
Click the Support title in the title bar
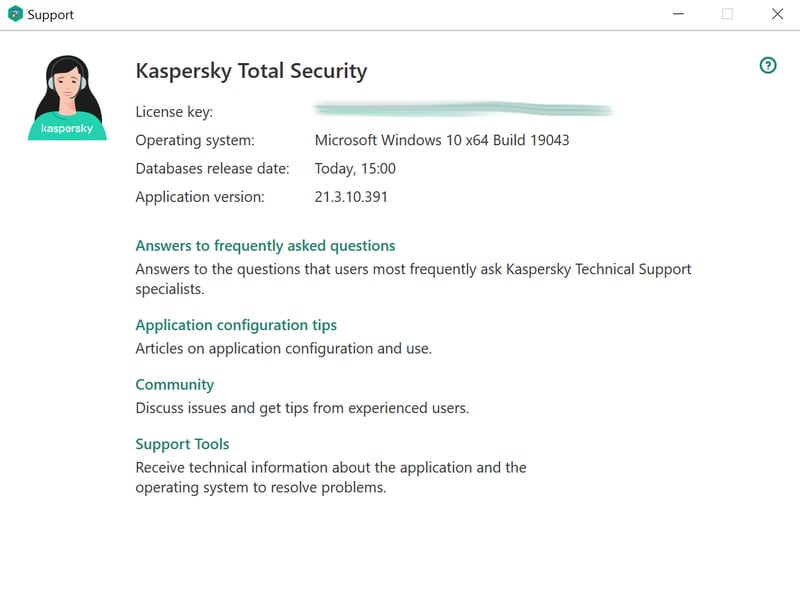pyautogui.click(x=51, y=15)
